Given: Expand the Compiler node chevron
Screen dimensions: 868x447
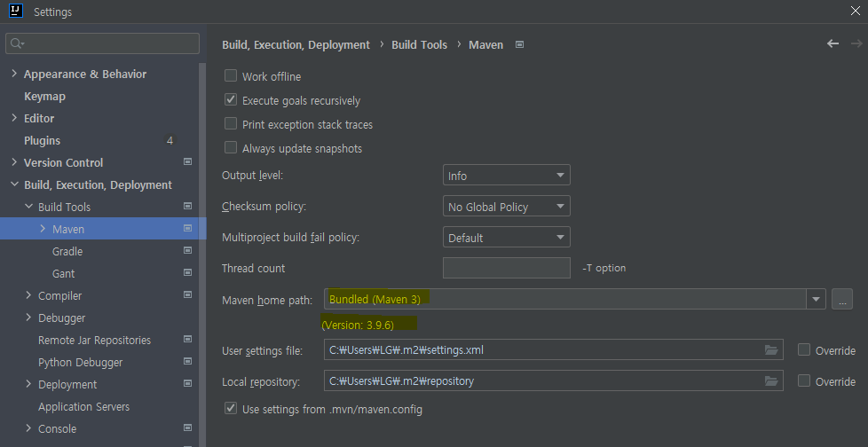Looking at the screenshot, I should coord(28,294).
